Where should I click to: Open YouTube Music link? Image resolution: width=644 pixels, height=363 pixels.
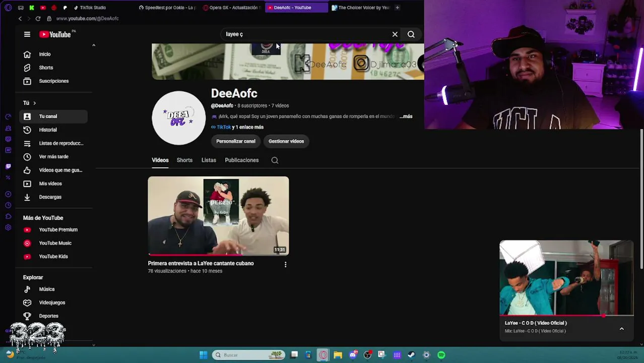pyautogui.click(x=53, y=243)
